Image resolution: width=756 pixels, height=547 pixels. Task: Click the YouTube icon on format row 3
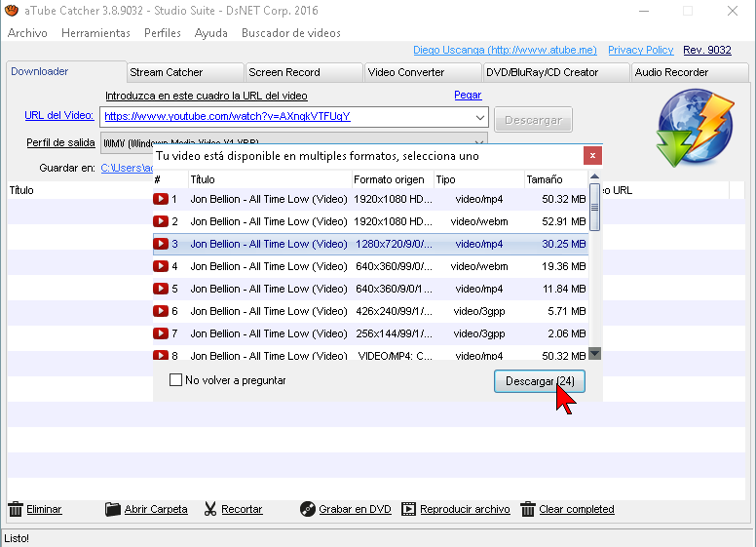click(x=161, y=244)
